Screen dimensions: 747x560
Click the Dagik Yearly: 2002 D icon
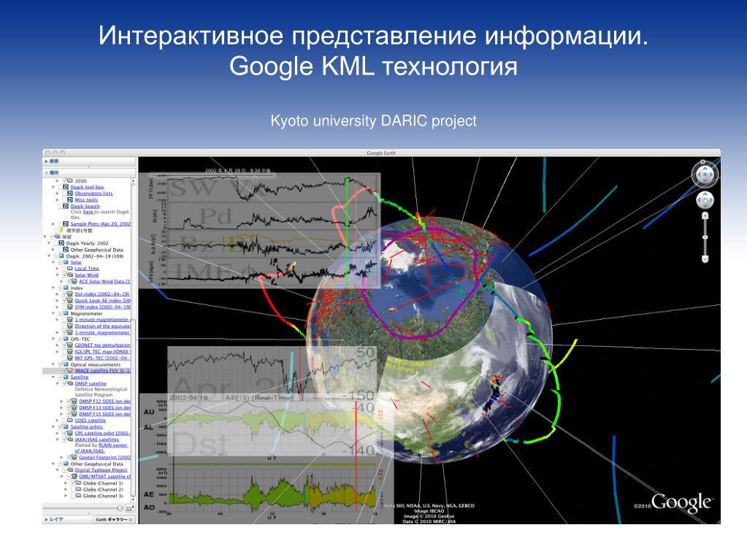coord(61,243)
